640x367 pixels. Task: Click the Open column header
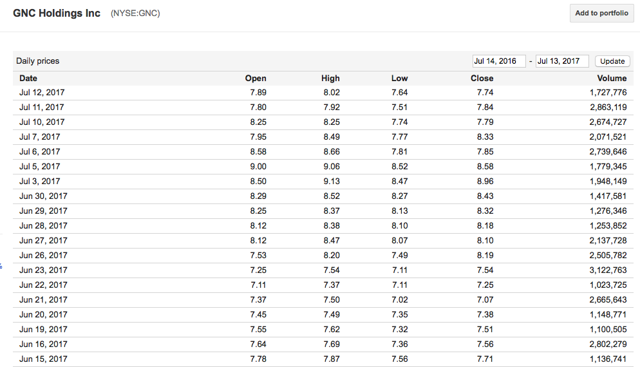[x=256, y=78]
